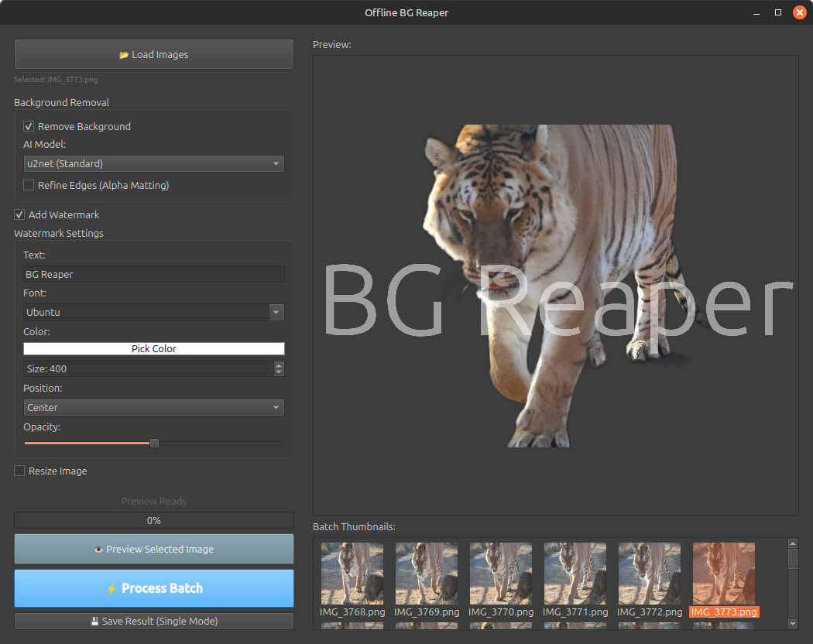The height and width of the screenshot is (644, 813).
Task: Uncheck the Remove Background checkbox
Action: click(x=29, y=126)
